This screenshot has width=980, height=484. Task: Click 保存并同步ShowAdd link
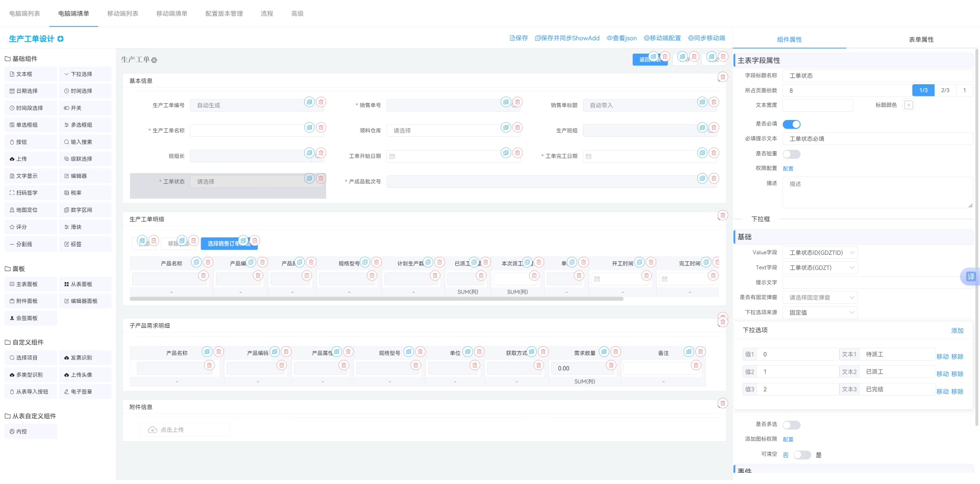pyautogui.click(x=567, y=38)
